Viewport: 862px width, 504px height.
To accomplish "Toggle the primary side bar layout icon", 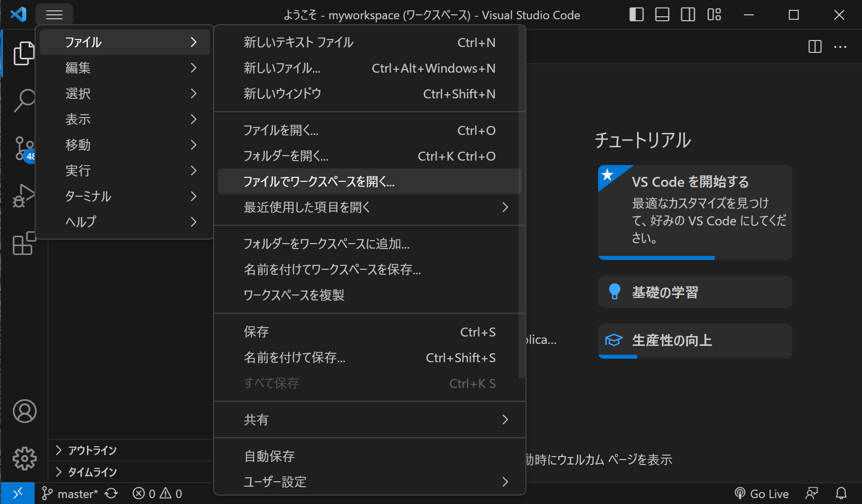I will 637,15.
